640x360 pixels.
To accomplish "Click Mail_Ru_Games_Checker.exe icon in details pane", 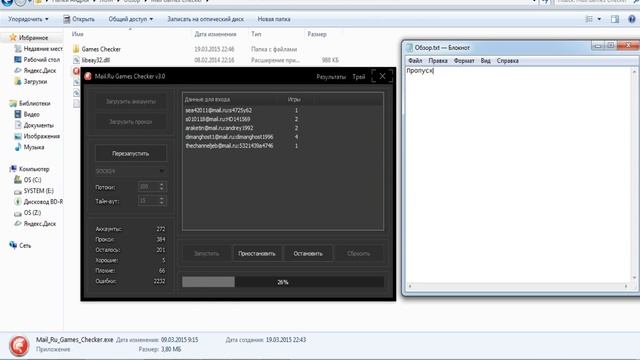I will tap(18, 345).
